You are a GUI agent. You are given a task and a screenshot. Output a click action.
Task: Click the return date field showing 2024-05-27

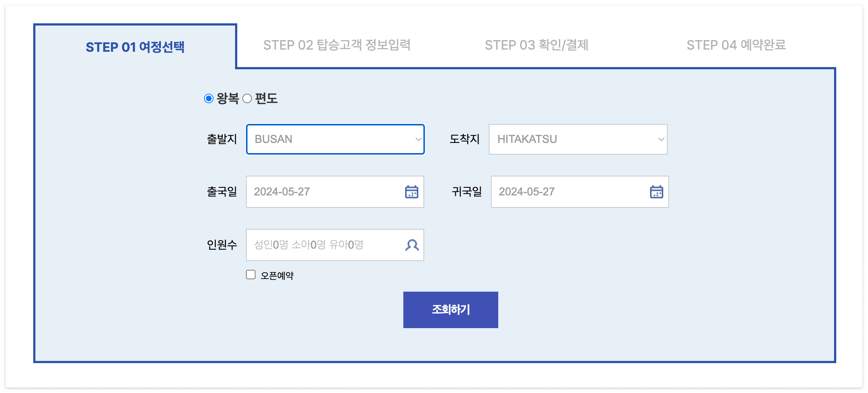pyautogui.click(x=566, y=192)
